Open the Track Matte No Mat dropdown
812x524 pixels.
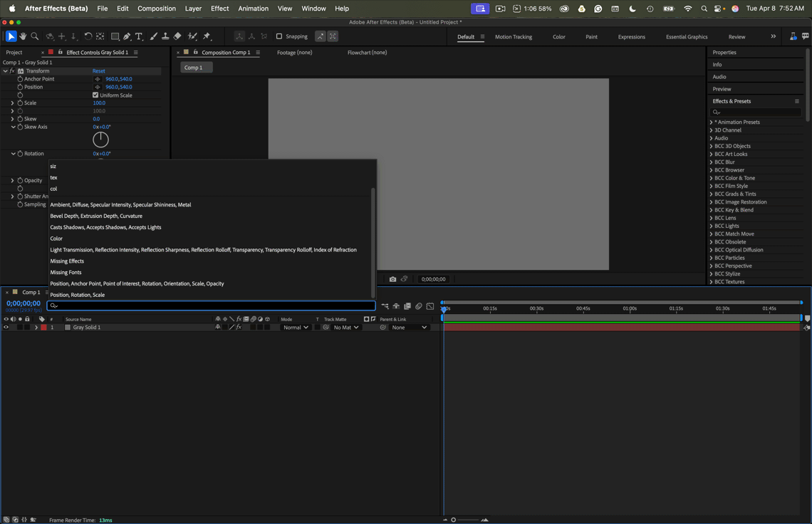(x=346, y=327)
